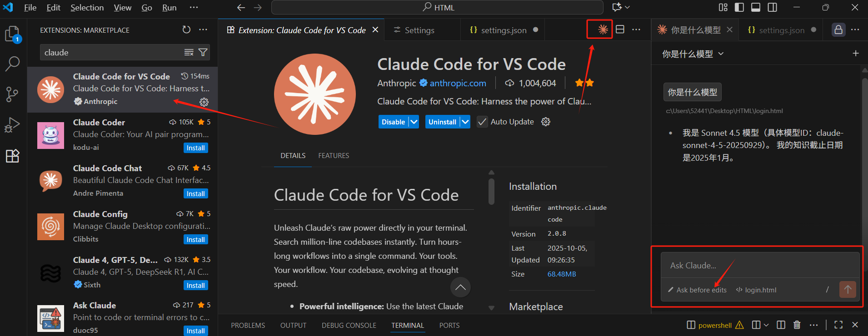This screenshot has width=868, height=336.
Task: Maximize the terminal panel size
Action: [x=838, y=325]
